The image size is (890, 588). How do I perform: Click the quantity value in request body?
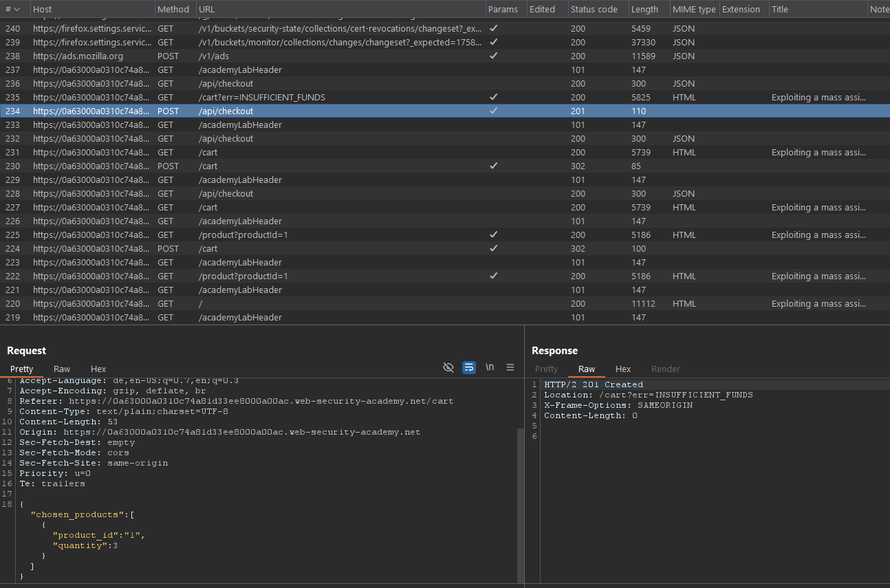(x=115, y=545)
